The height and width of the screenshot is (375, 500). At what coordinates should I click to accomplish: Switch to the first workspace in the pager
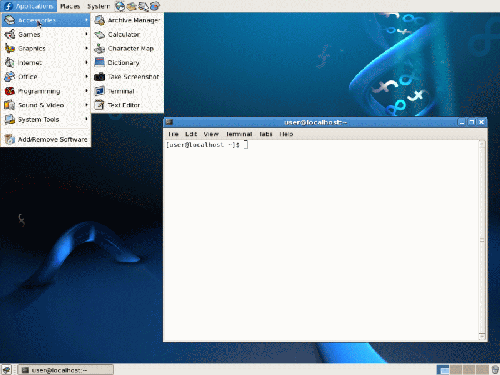[443, 370]
